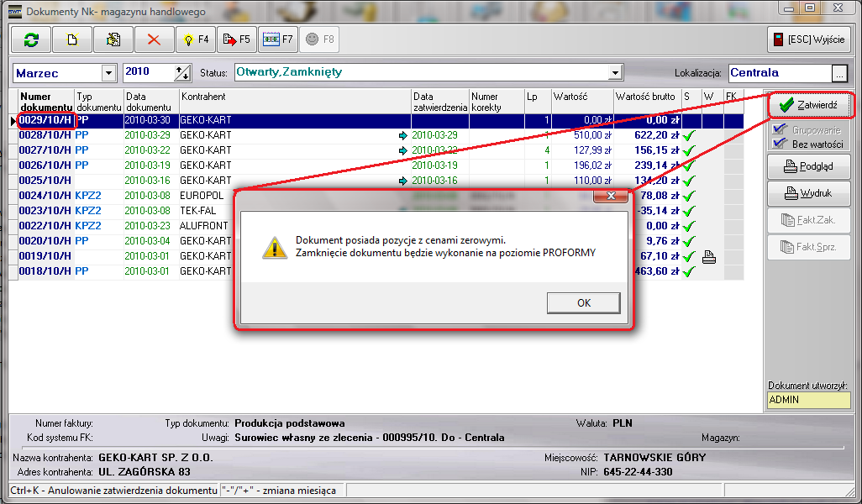This screenshot has height=504, width=862.
Task: Click the edit document toolbar icon
Action: (x=113, y=39)
